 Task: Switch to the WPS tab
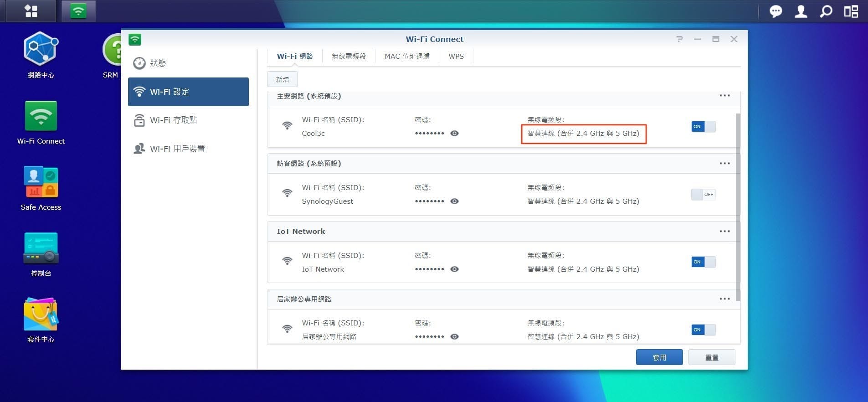[456, 57]
